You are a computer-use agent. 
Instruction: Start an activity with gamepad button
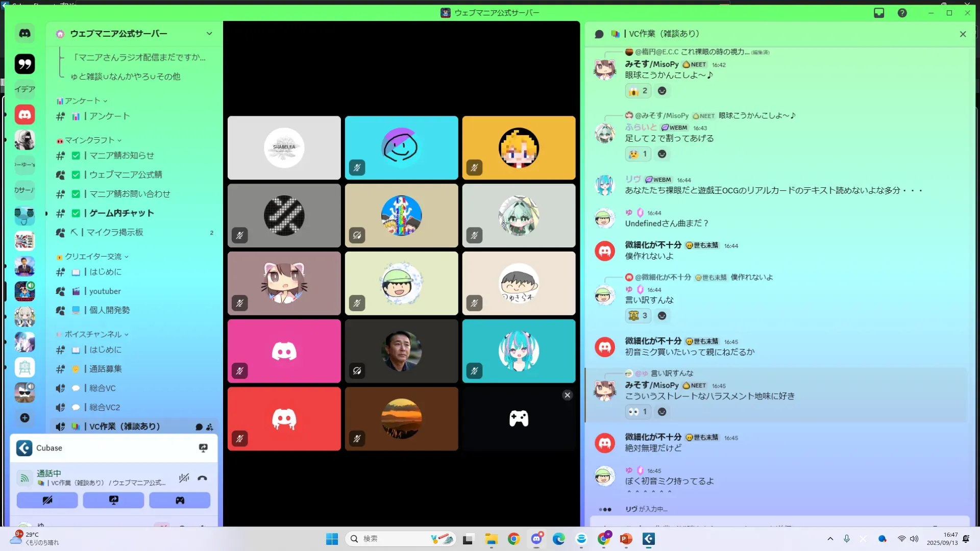180,500
